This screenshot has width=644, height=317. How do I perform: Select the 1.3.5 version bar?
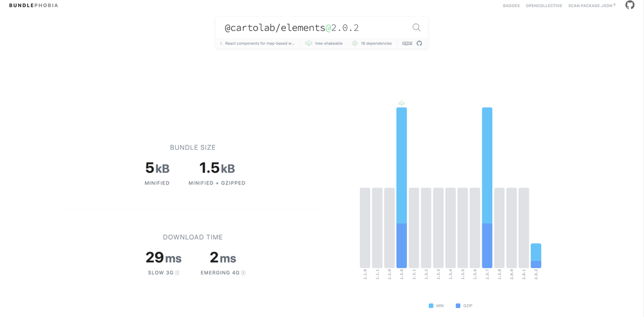point(462,228)
